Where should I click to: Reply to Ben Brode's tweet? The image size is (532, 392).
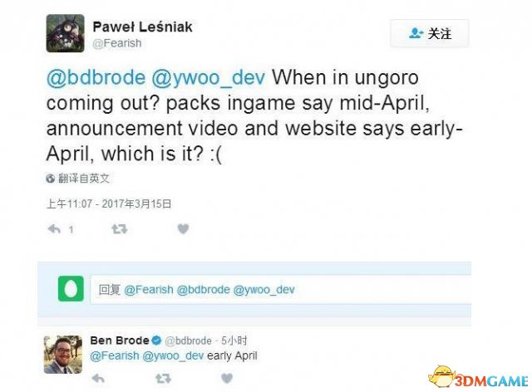(x=98, y=378)
